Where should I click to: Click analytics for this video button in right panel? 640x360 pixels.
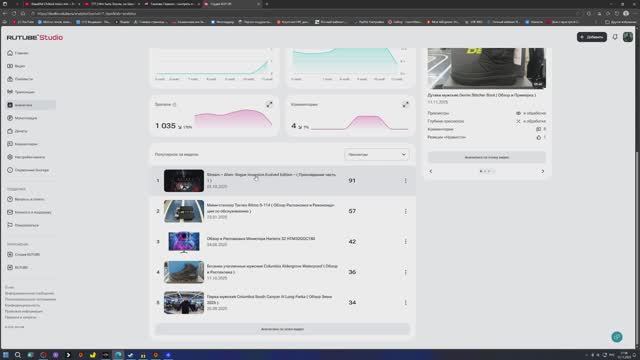pos(487,157)
